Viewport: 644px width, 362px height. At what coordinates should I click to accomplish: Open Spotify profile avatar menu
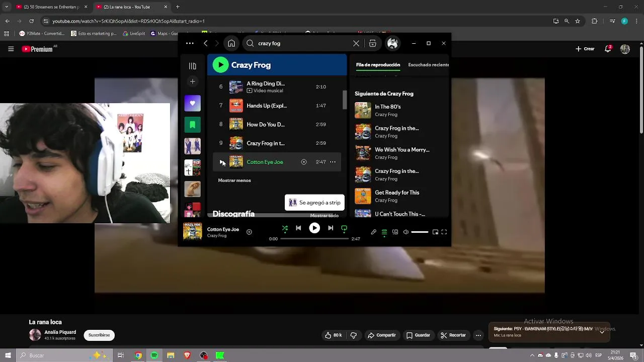(392, 43)
